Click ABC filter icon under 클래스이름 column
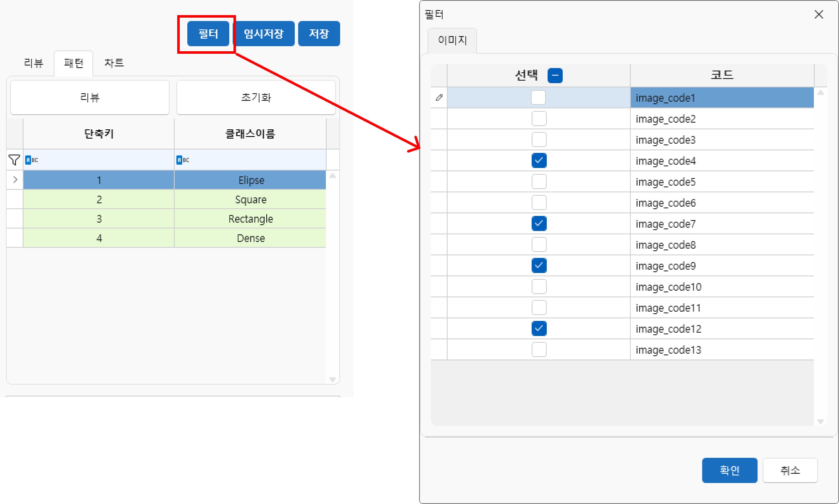Image resolution: width=839 pixels, height=504 pixels. tap(183, 160)
